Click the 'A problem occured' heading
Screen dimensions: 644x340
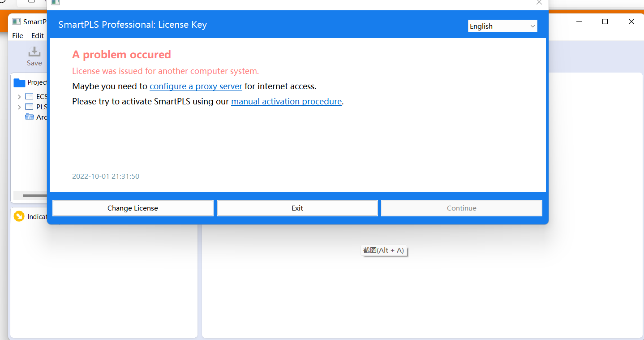(121, 55)
